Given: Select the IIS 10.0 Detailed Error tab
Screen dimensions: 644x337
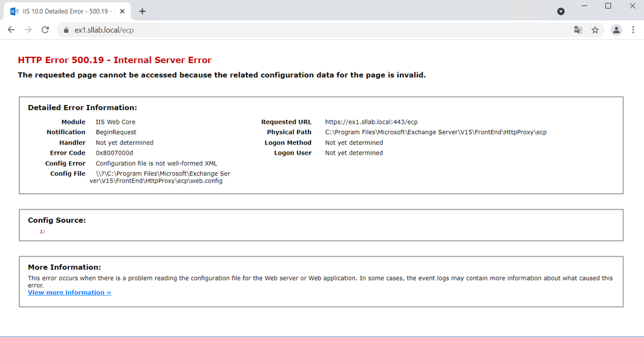Looking at the screenshot, I should (68, 11).
